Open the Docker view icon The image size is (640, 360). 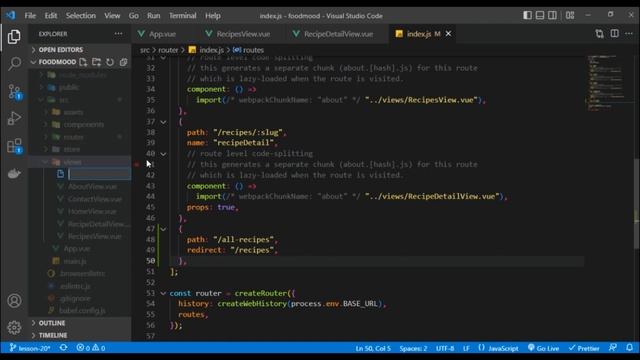[x=14, y=173]
